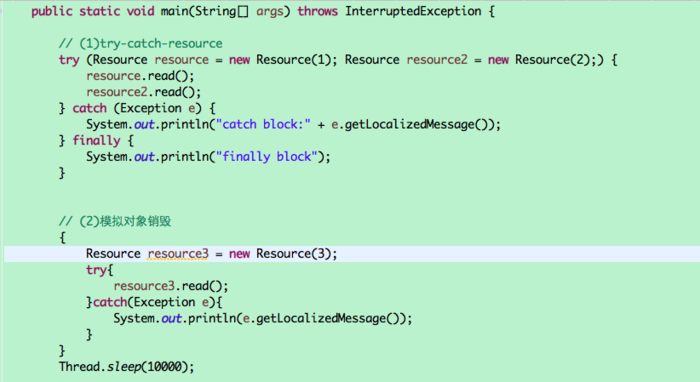Click the underlined resource3 variable warning

(178, 253)
